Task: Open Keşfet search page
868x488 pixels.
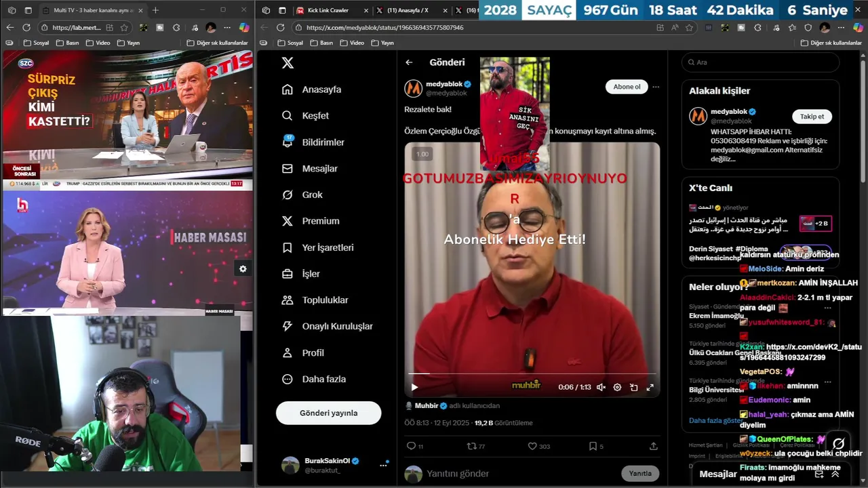Action: click(x=305, y=116)
